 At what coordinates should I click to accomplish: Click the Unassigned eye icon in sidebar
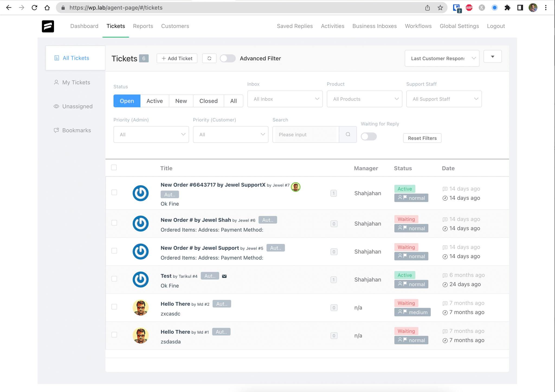56,106
